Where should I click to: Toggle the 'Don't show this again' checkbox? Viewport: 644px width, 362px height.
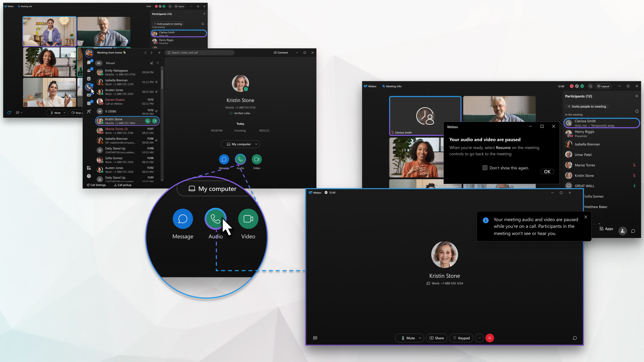point(485,168)
